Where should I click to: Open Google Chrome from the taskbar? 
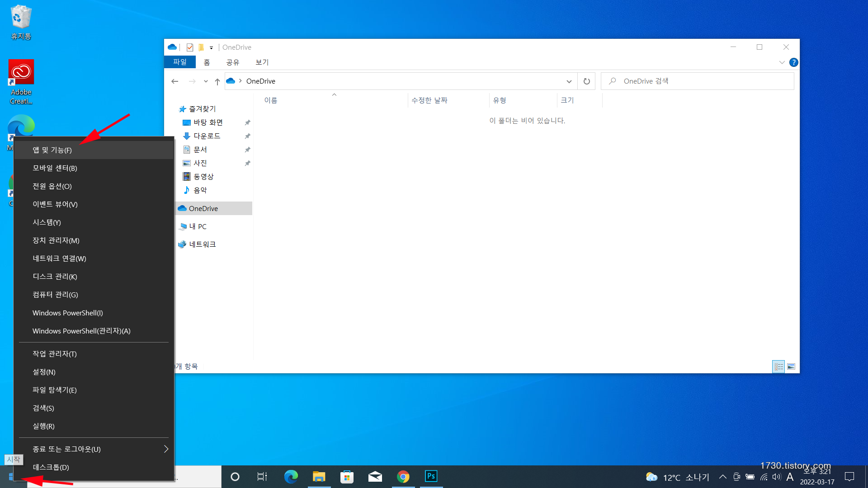click(403, 477)
